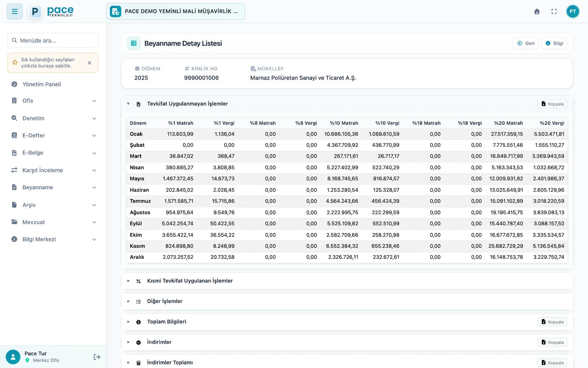Click the Beyanname Detay Listesi table icon
588x368 pixels.
click(134, 43)
